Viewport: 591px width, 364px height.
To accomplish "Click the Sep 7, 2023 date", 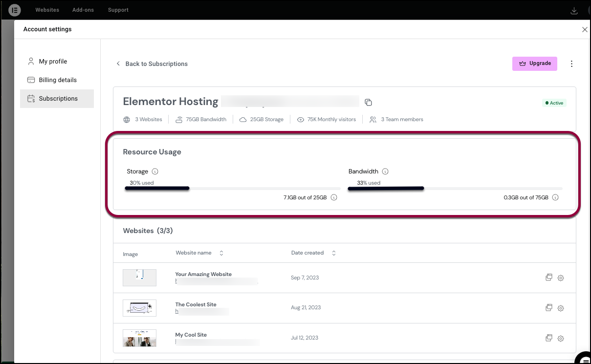I will tap(305, 278).
